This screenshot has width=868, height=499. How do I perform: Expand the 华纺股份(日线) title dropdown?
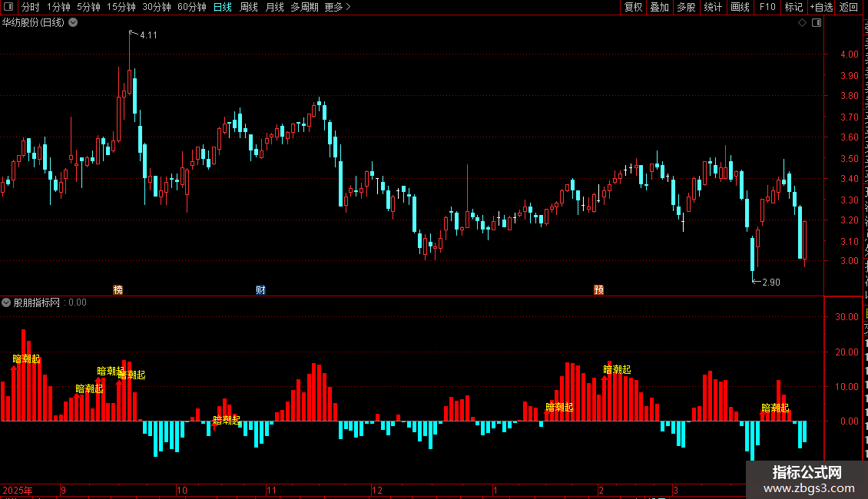point(73,23)
